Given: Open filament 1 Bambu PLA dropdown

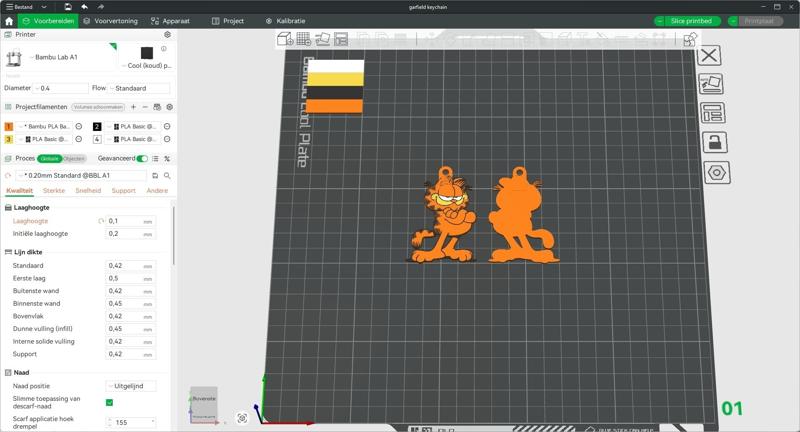Looking at the screenshot, I should coord(44,126).
